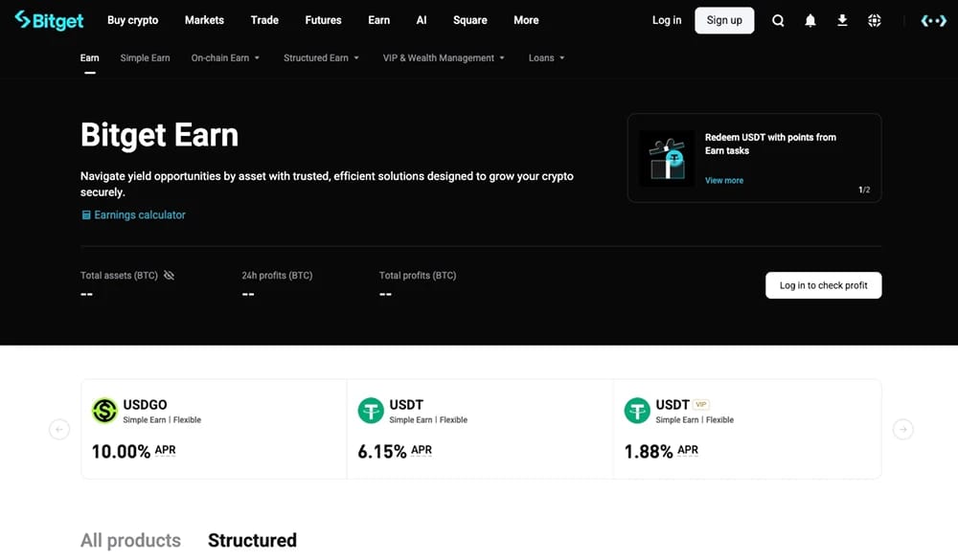Open the Futures menu

323,20
